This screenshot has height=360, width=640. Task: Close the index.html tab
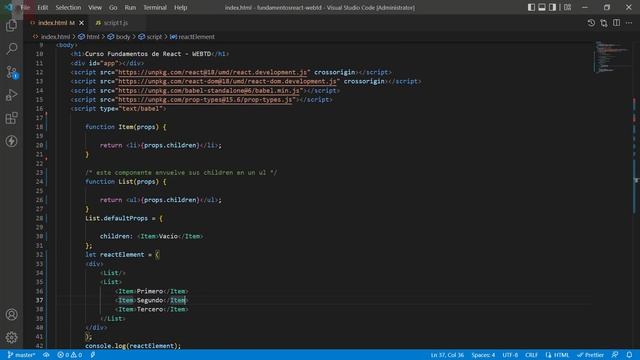coord(81,23)
